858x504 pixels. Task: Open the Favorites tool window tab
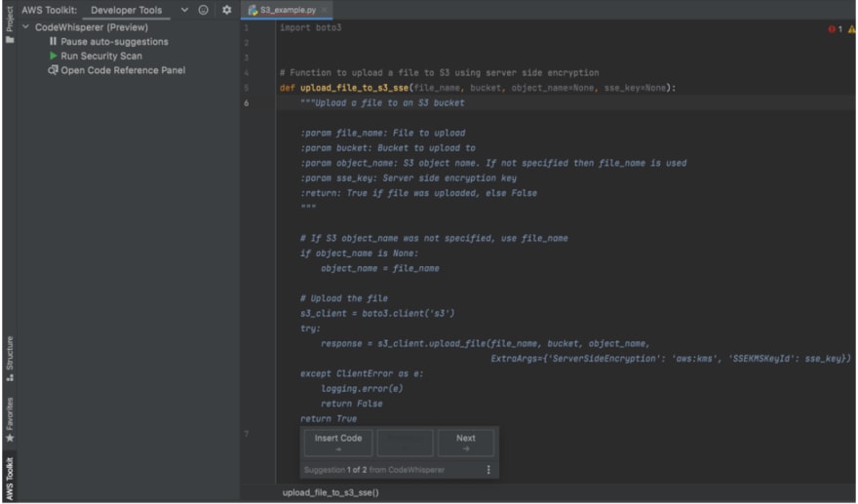(10, 420)
